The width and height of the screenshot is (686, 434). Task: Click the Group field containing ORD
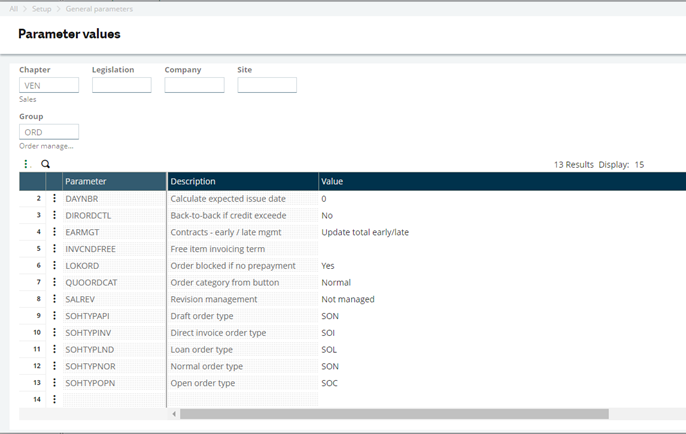(49, 132)
